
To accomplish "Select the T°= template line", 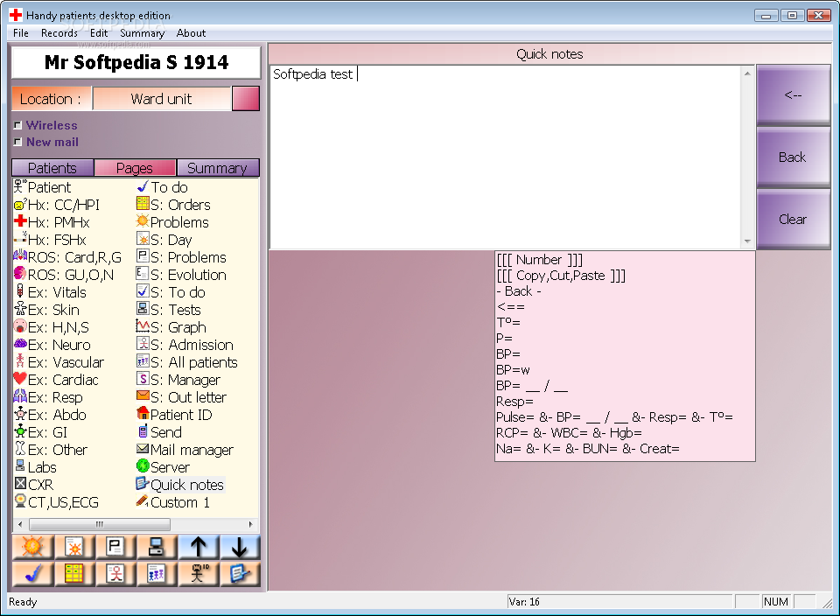I will (x=508, y=323).
